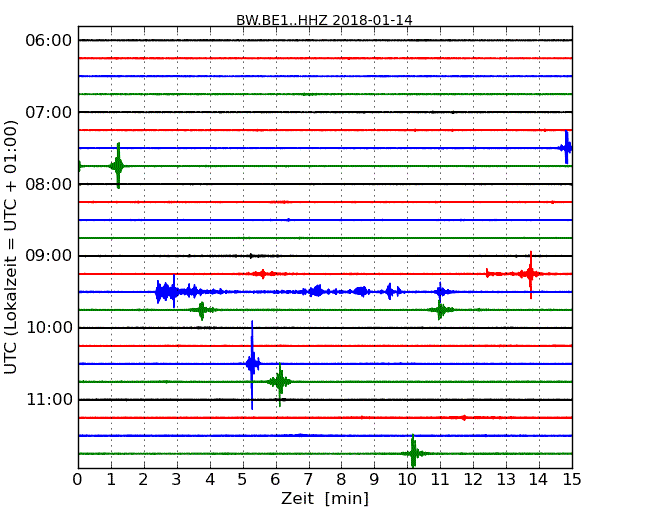
Task: Click the blue burst near minute 7 on the 09:30 trace
Action: (317, 292)
